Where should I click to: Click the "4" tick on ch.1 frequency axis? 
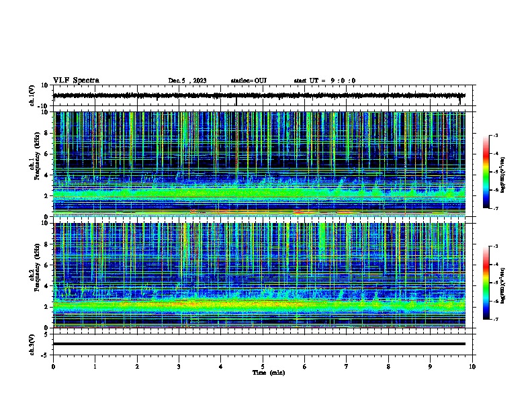click(x=47, y=175)
